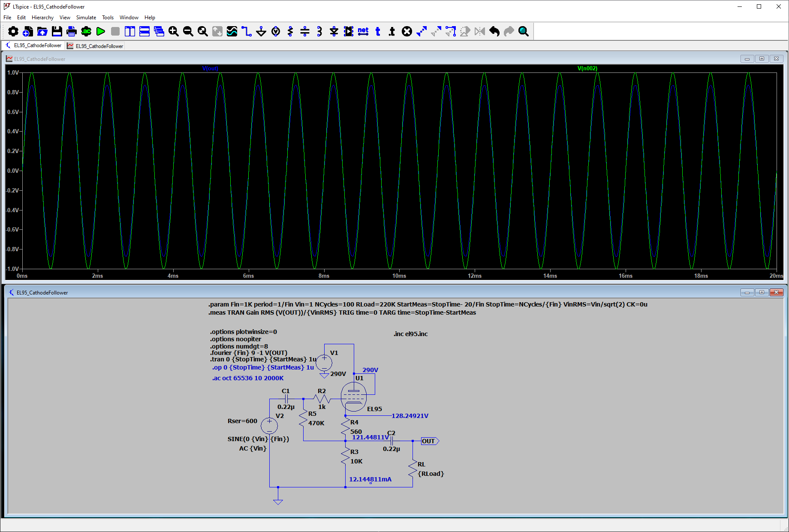Select the Draw Wire tool

point(247,31)
